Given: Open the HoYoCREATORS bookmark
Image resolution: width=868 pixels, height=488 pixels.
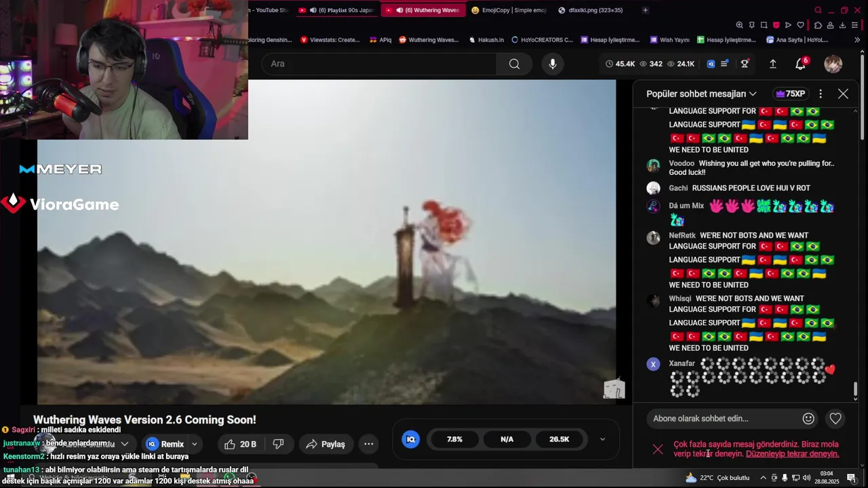Looking at the screenshot, I should pyautogui.click(x=542, y=40).
